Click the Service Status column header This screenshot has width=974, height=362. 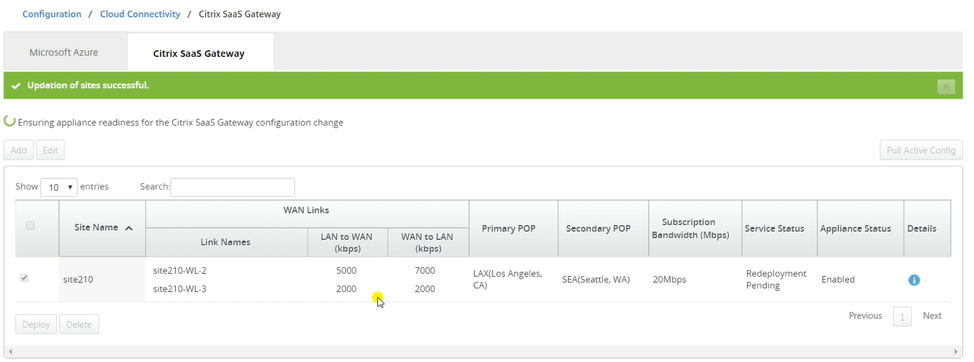pyautogui.click(x=779, y=229)
